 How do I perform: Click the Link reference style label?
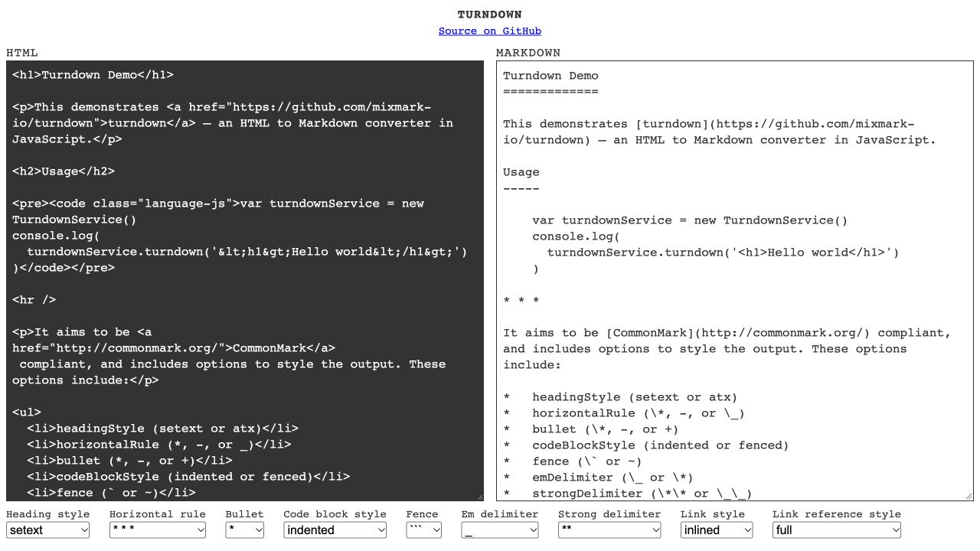[837, 514]
